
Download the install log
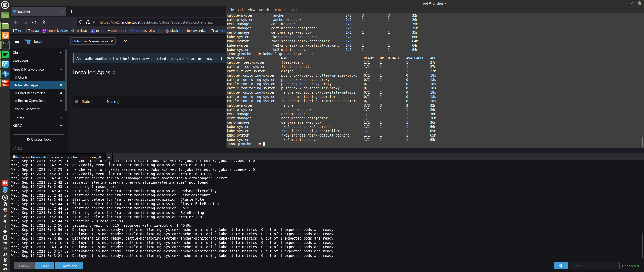pyautogui.click(x=69, y=266)
